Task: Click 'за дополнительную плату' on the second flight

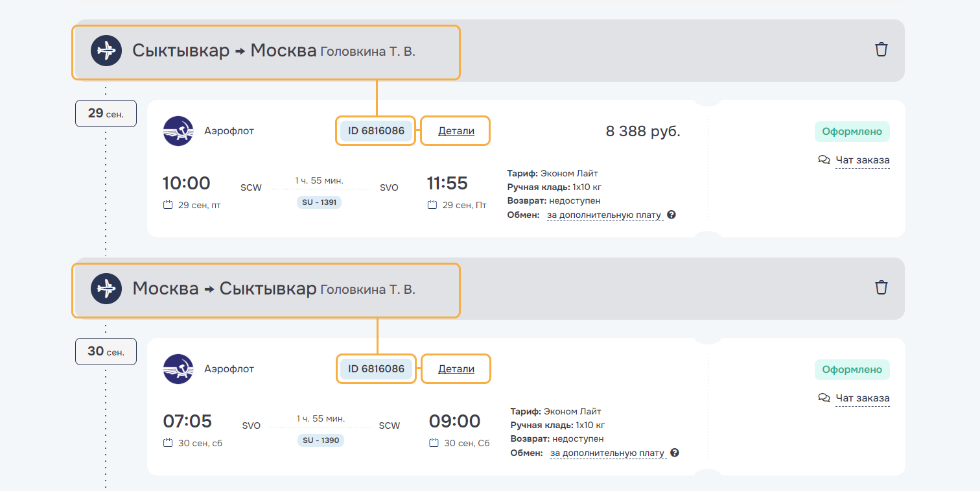Action: coord(607,453)
